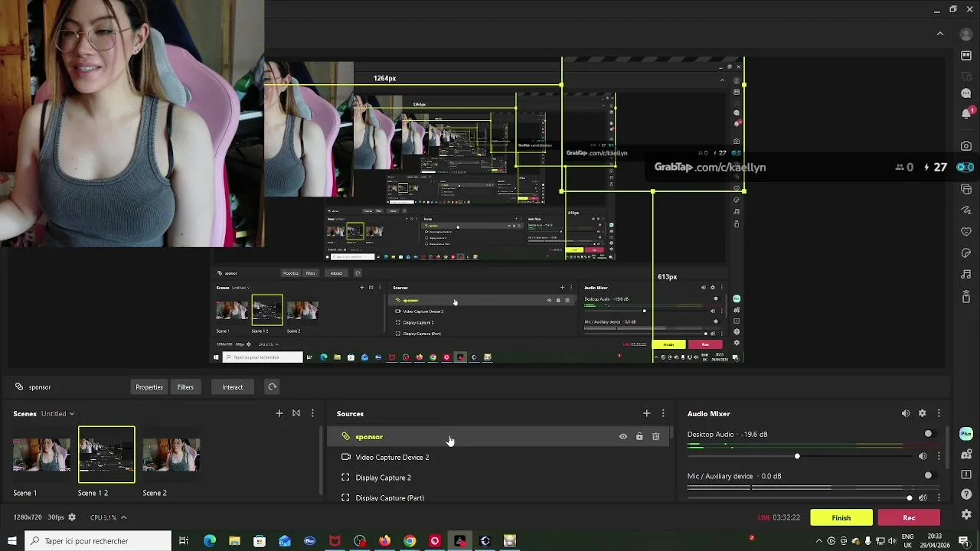The image size is (980, 551).
Task: Refresh the sponsor source with reload icon
Action: 272,387
